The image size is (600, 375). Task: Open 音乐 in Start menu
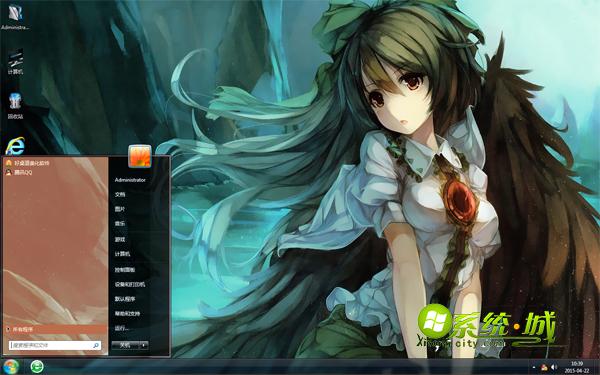coord(120,223)
